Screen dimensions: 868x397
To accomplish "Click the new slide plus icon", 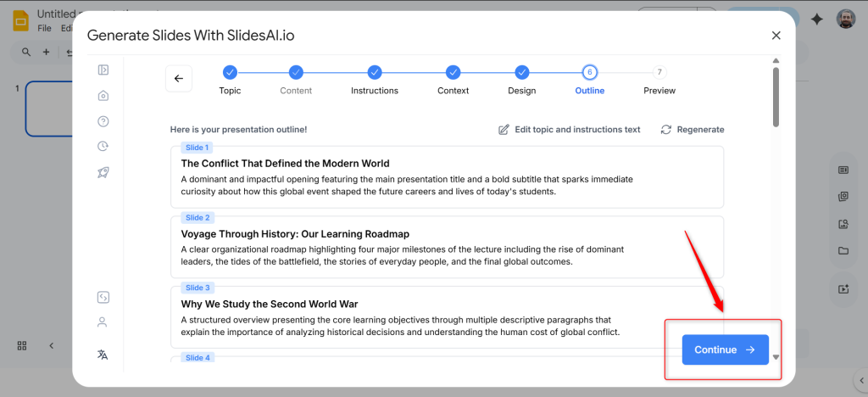I will click(46, 52).
